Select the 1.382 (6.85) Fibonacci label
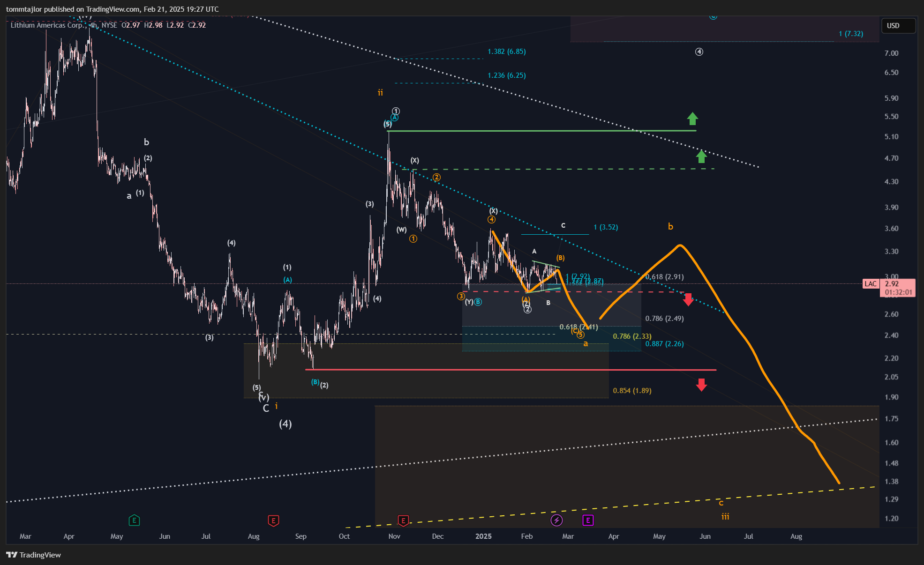 pos(507,52)
